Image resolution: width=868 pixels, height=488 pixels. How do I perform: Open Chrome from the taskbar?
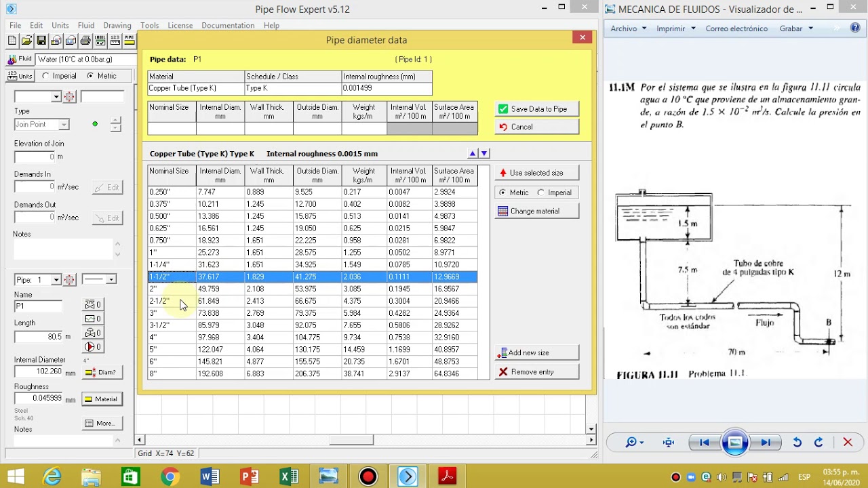[170, 476]
